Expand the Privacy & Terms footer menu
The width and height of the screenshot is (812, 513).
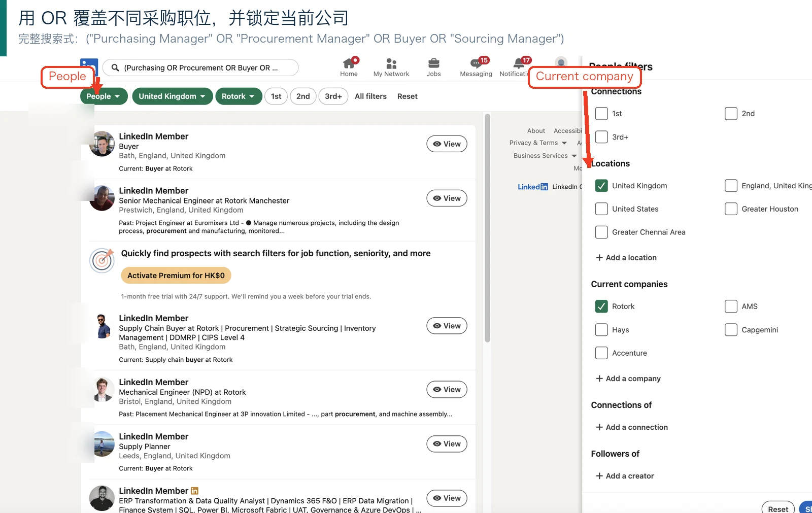(x=538, y=143)
